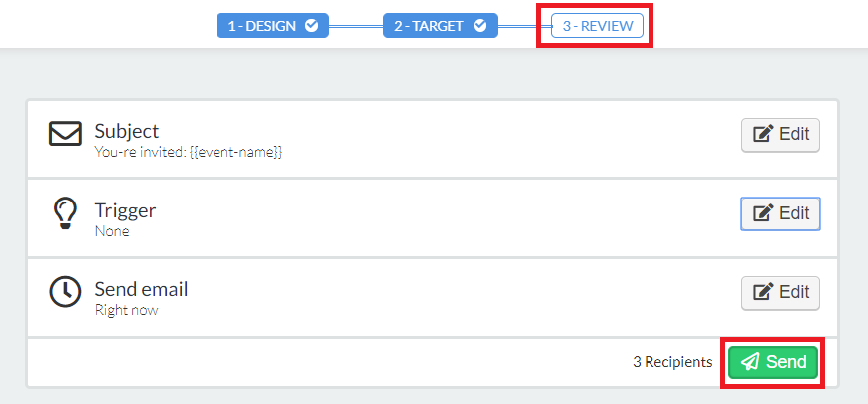Viewport: 868px width, 404px height.
Task: Click the "Subject" heading
Action: [x=127, y=131]
